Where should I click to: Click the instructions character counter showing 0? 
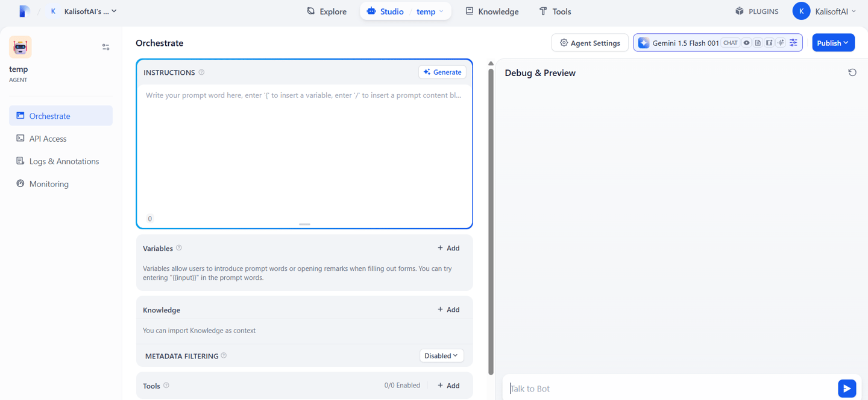click(150, 218)
